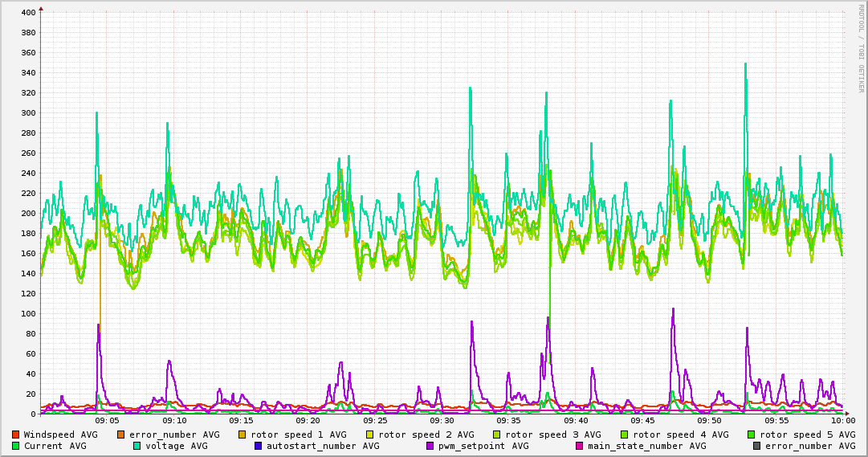Image resolution: width=868 pixels, height=457 pixels.
Task: Click the 200 value on y-axis
Action: [x=28, y=214]
